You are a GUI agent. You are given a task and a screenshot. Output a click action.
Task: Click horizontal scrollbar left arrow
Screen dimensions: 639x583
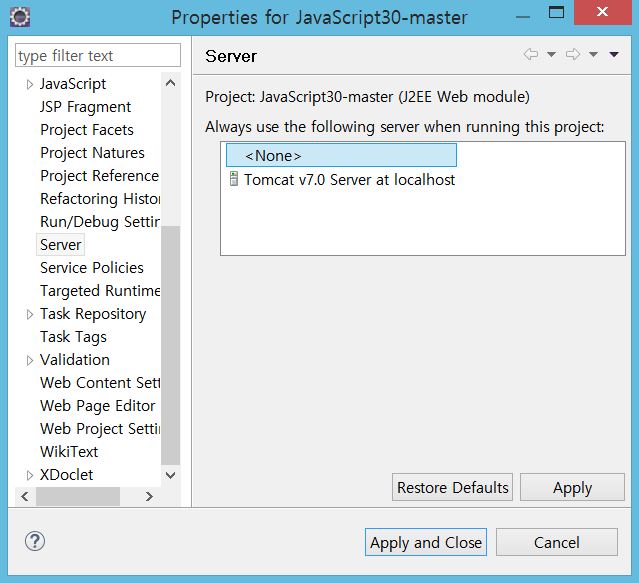25,497
